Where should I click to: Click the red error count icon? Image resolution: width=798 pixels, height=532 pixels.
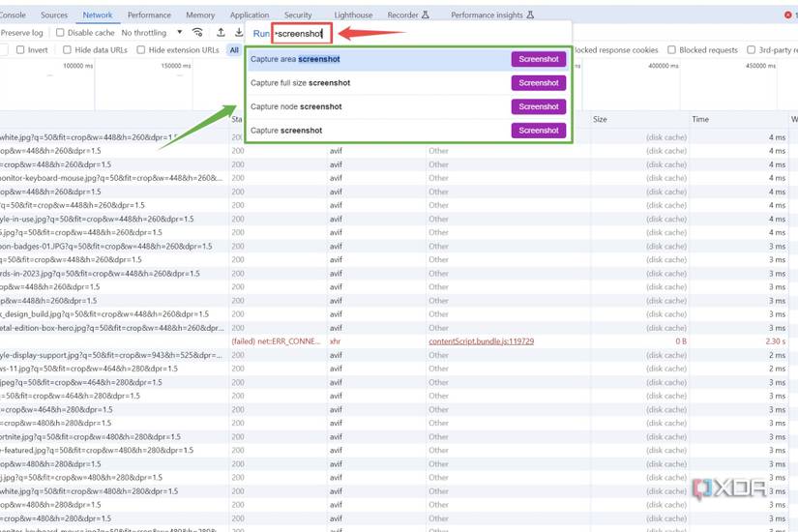[x=787, y=15]
